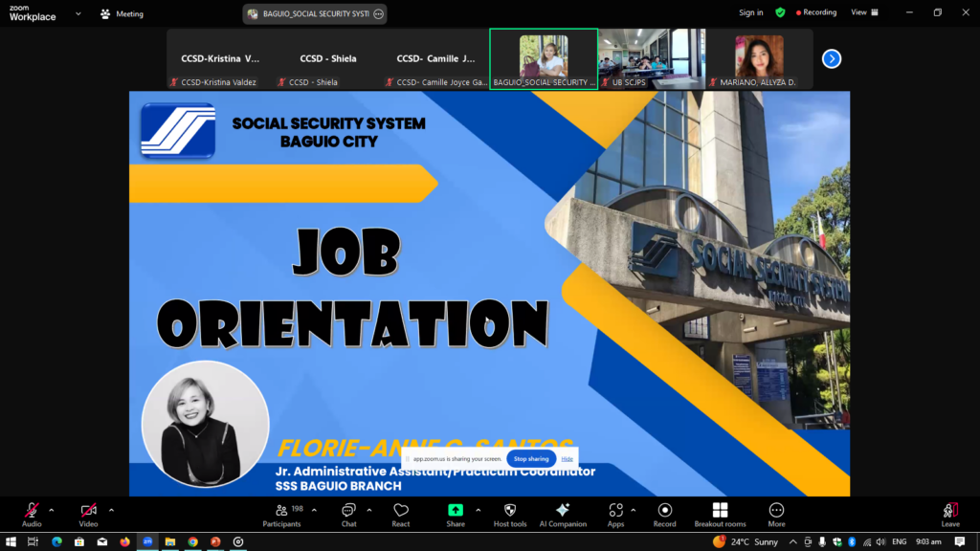Open Microsoft Store from the taskbar
Viewport: 980px width, 551px height.
[x=79, y=541]
